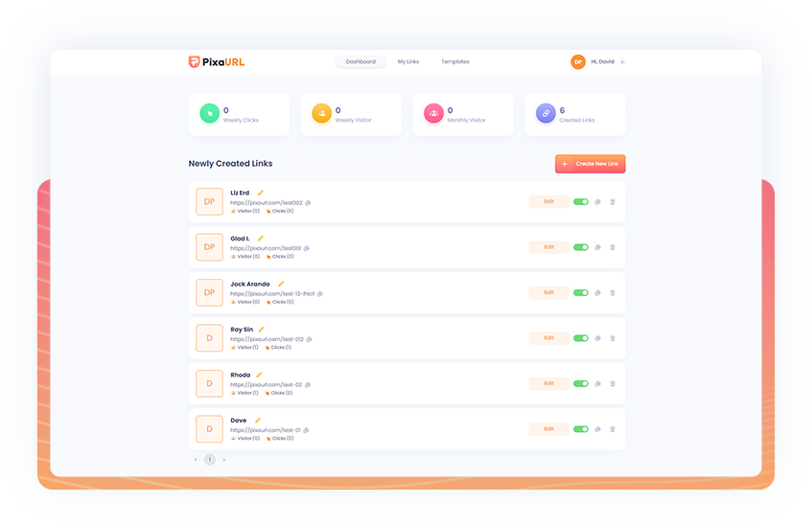Go to previous page with left chevron

[x=196, y=460]
